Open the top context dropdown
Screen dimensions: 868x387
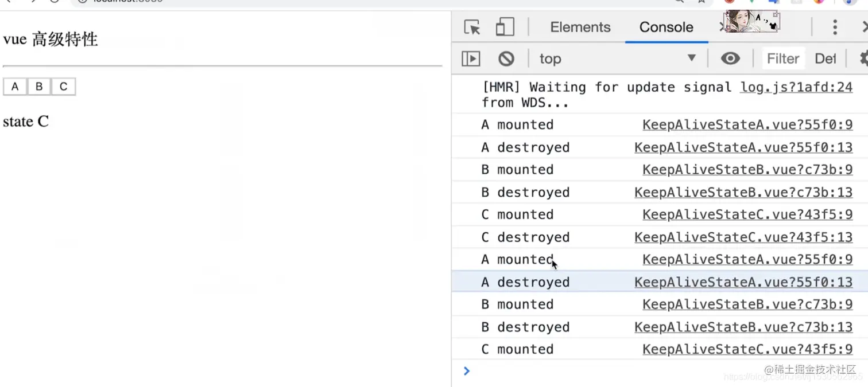[617, 58]
